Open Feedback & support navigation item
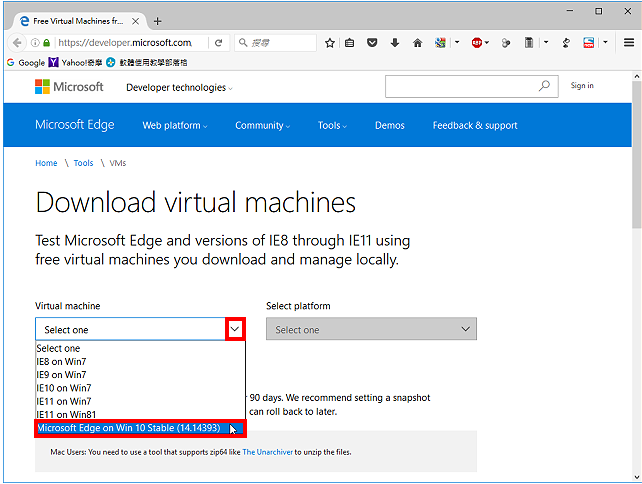The height and width of the screenshot is (484, 642). pos(475,125)
